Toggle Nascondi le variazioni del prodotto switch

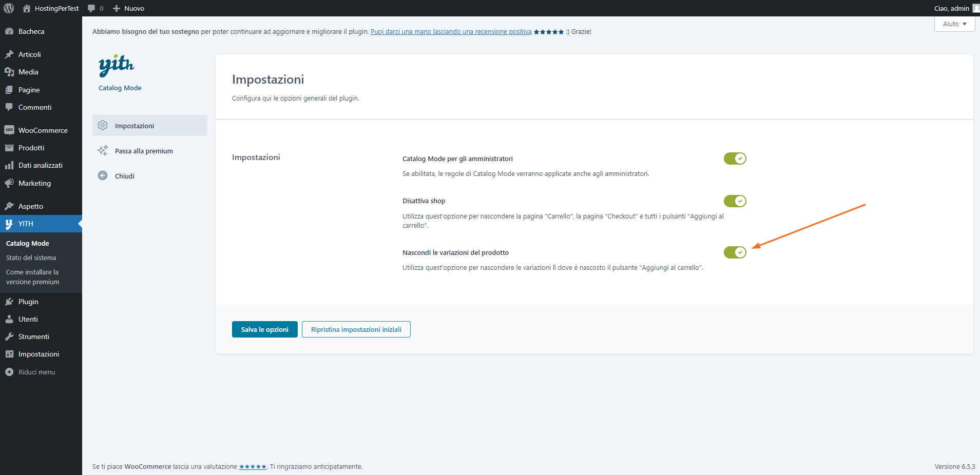click(735, 252)
